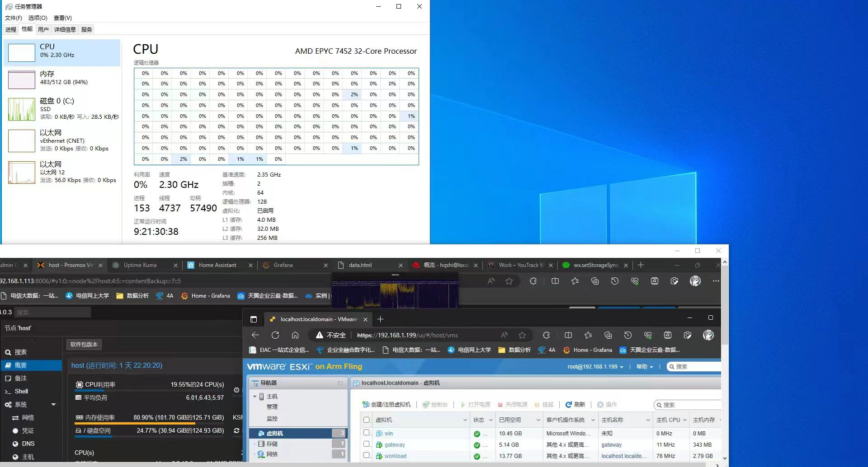Select 监控 under 主机 in ESXi navigator
This screenshot has height=467, width=868.
pos(272,419)
